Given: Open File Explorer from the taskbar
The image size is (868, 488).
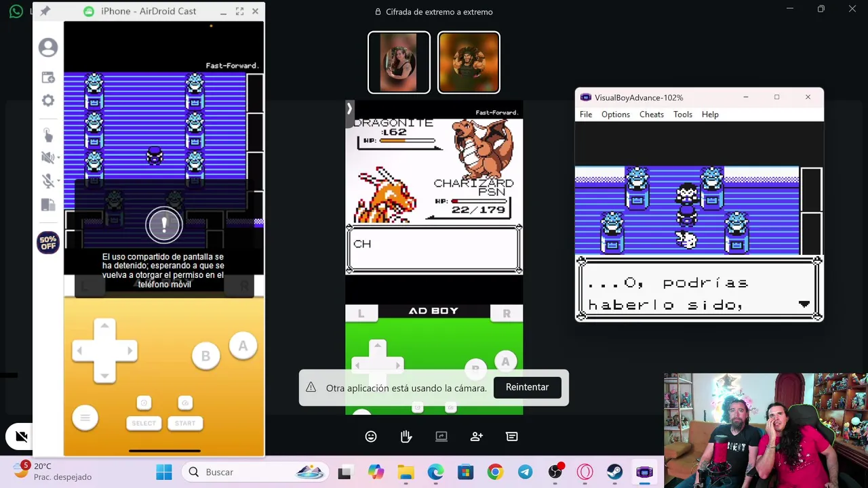Looking at the screenshot, I should 406,472.
